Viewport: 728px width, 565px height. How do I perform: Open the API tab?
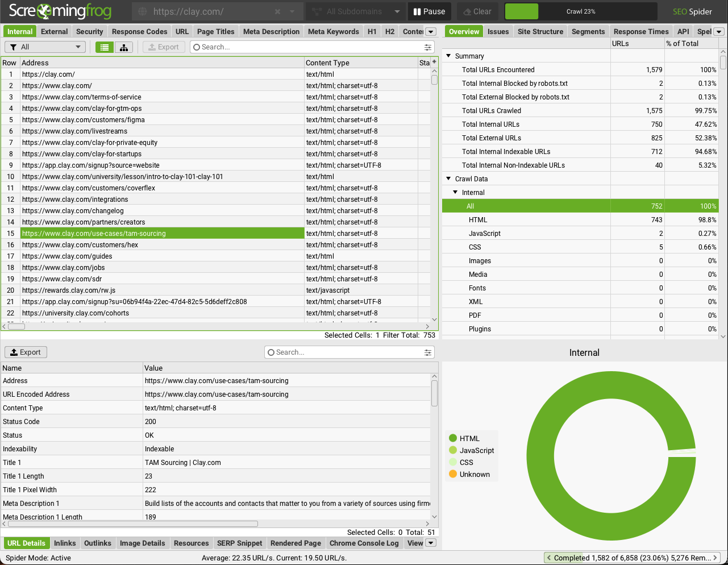(683, 32)
